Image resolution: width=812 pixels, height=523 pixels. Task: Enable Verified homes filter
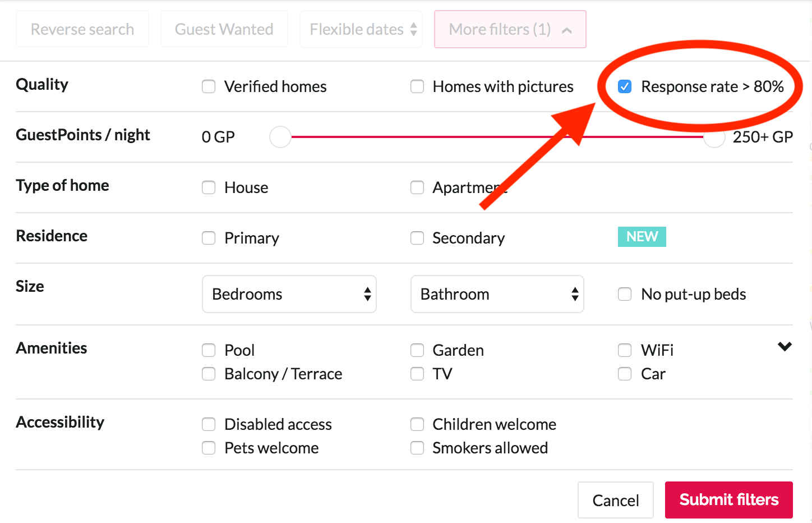[209, 86]
